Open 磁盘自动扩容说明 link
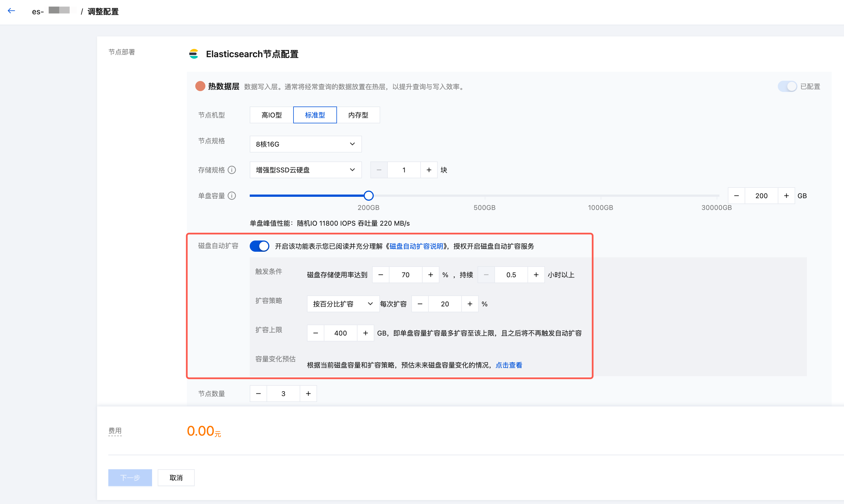 (x=416, y=246)
